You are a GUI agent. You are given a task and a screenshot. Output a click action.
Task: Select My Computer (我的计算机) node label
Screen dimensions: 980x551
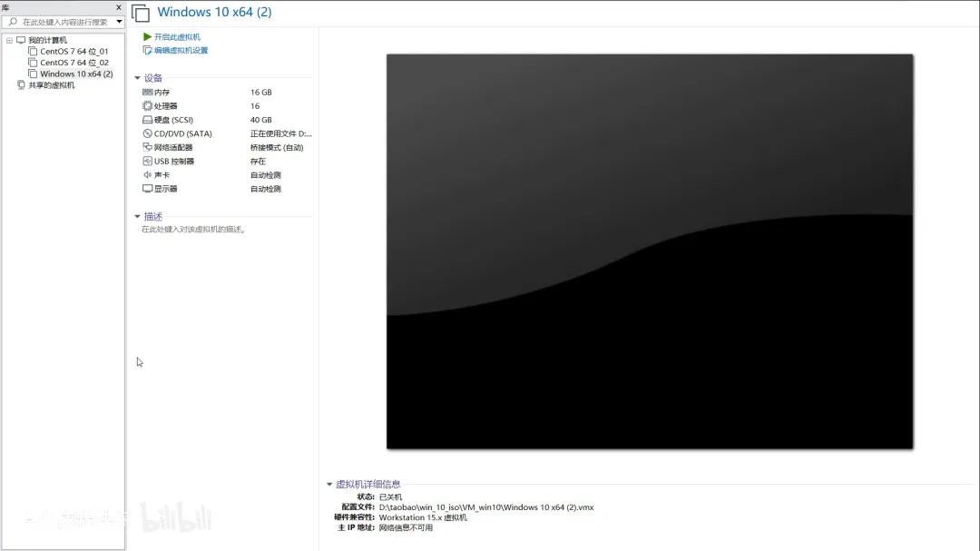coord(47,40)
